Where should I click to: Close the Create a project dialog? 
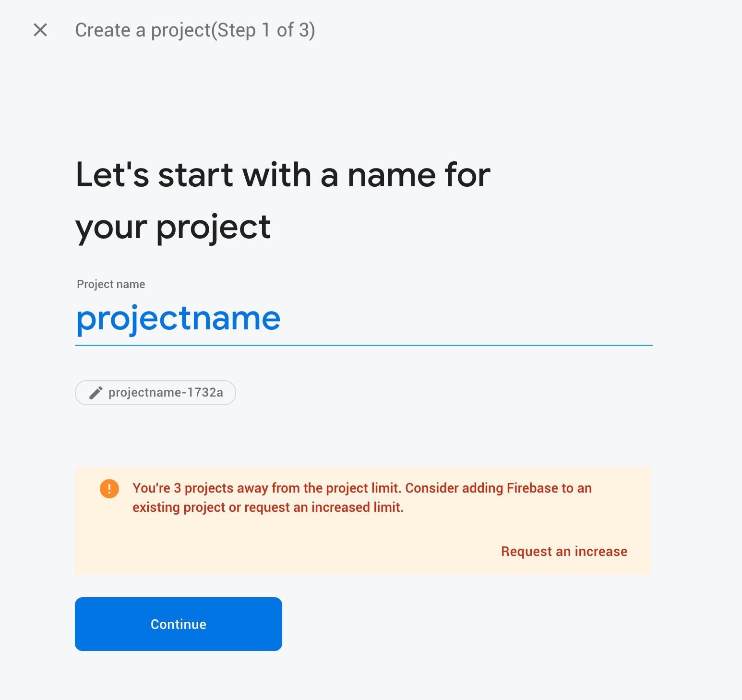(40, 30)
